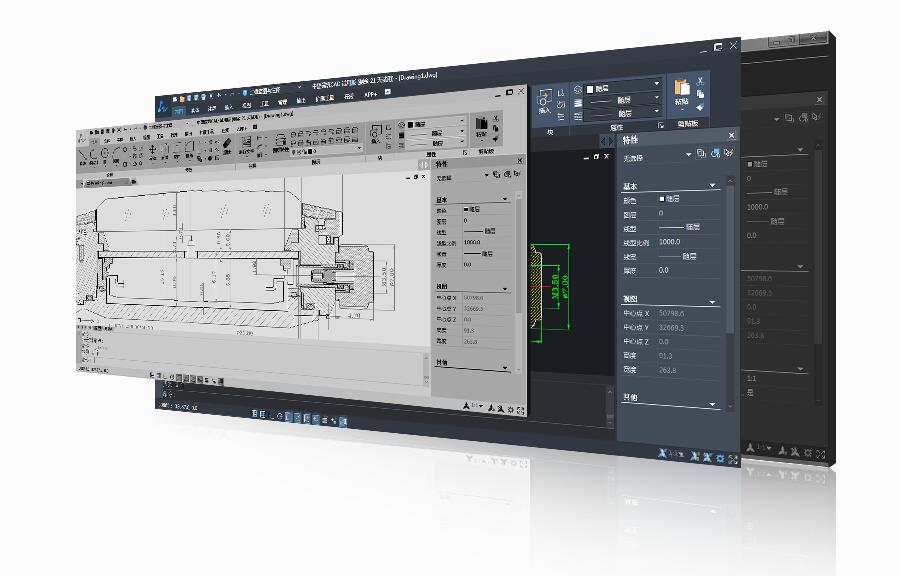900x576 pixels.
Task: Click the Match Properties brush in the blue window
Action: [x=700, y=107]
